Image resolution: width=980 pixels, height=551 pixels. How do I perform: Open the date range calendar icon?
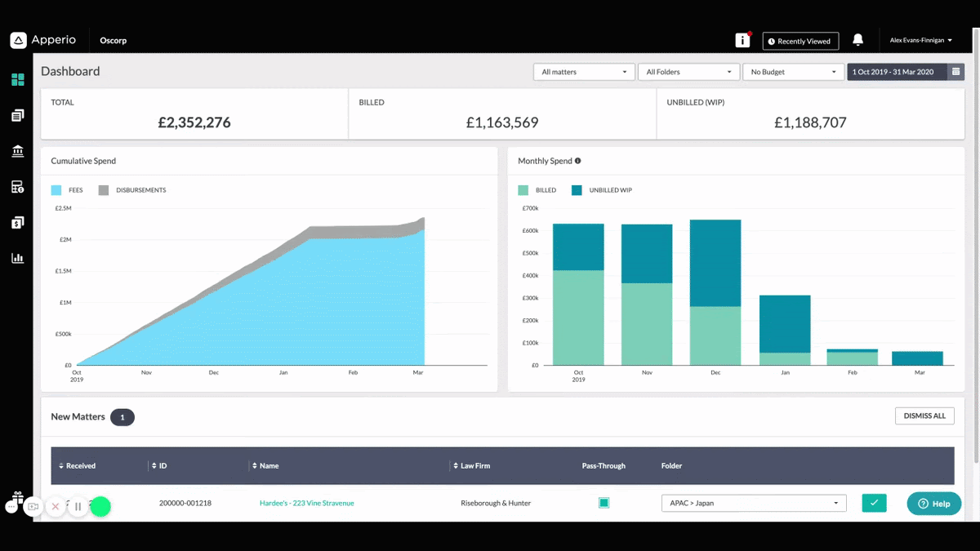pyautogui.click(x=955, y=72)
